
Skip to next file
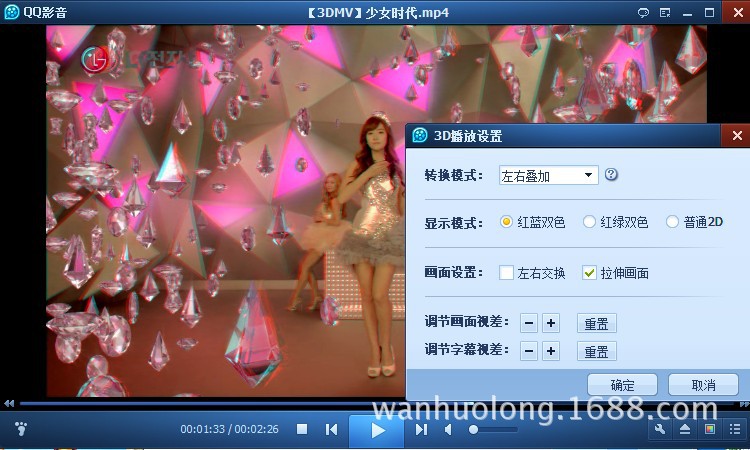(421, 429)
